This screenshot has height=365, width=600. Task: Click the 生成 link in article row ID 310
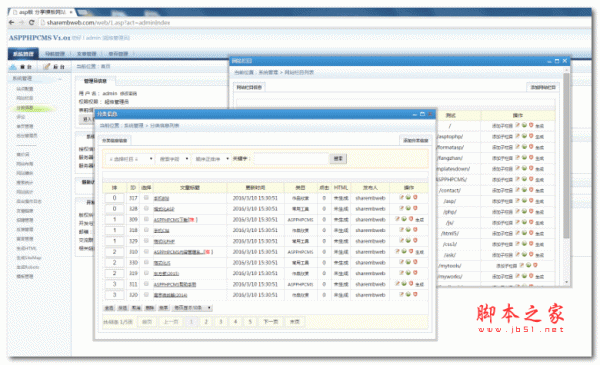coord(419,252)
